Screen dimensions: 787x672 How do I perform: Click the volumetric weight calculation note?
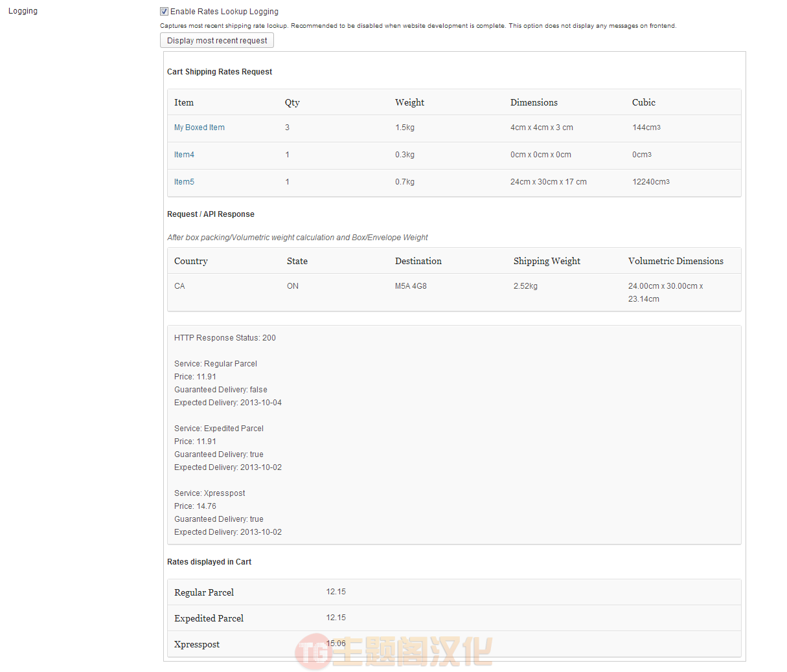[x=297, y=238]
